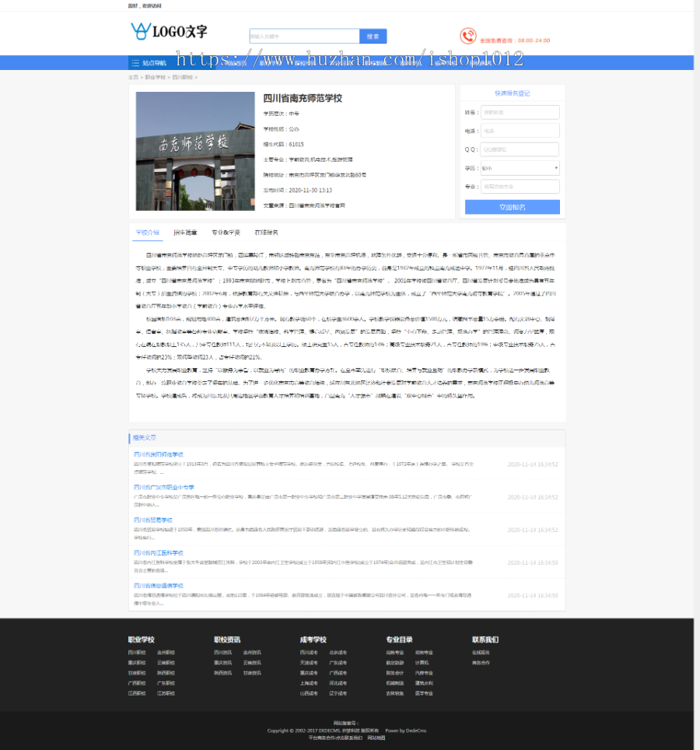The height and width of the screenshot is (750, 700).
Task: Click the 电话 phone input field
Action: [x=520, y=131]
